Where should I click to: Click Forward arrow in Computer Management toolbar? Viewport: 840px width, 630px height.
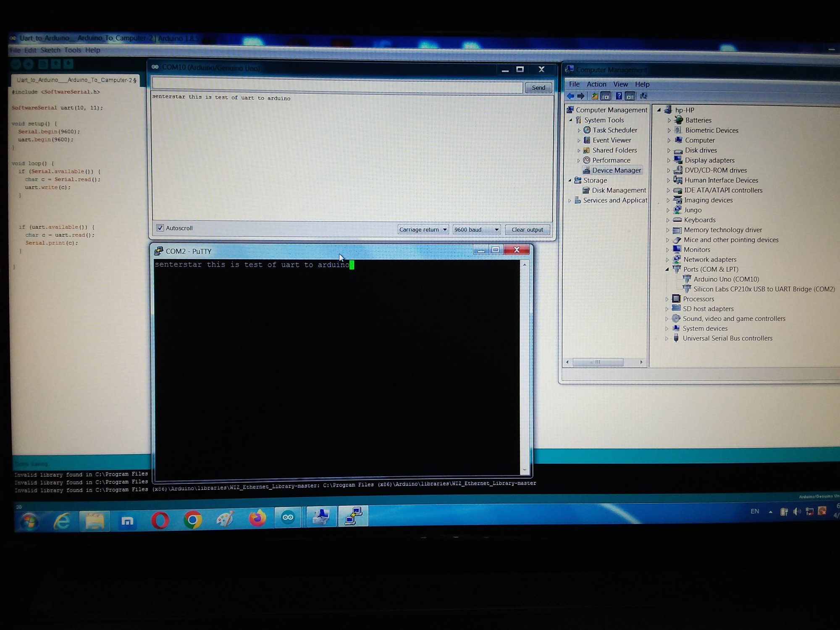pos(581,96)
